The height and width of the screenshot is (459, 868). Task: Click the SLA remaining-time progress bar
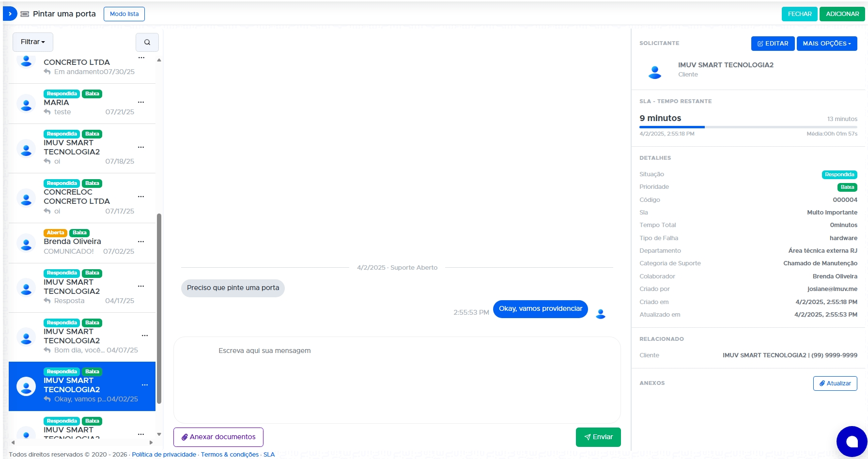748,127
